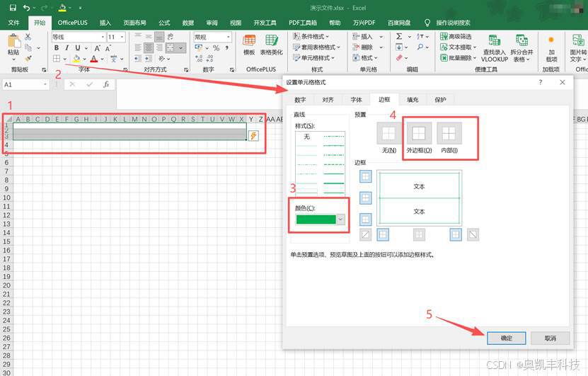Viewport: 588px width, 376px height.
Task: Toggle Underline formatting
Action: [78, 48]
